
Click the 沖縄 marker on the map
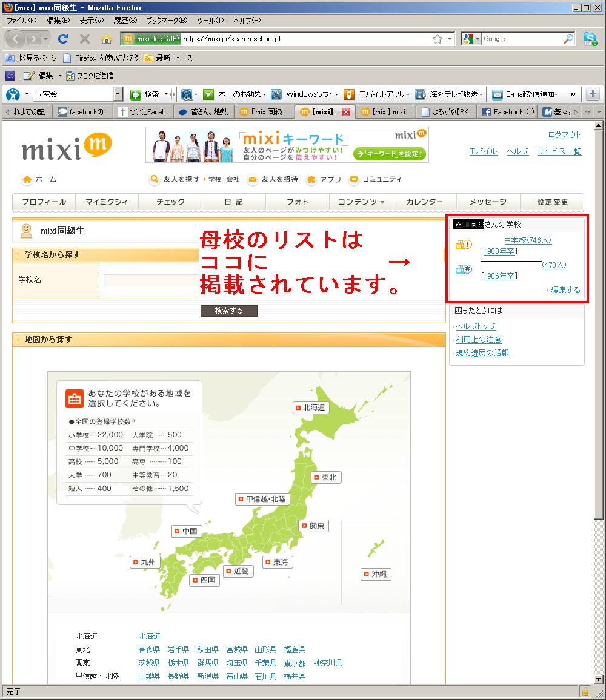pos(376,574)
